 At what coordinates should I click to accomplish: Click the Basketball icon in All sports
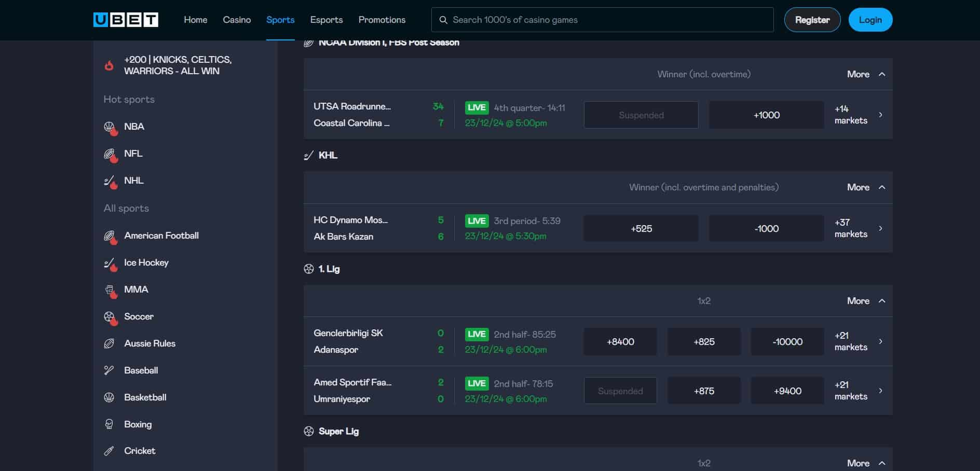coord(109,397)
